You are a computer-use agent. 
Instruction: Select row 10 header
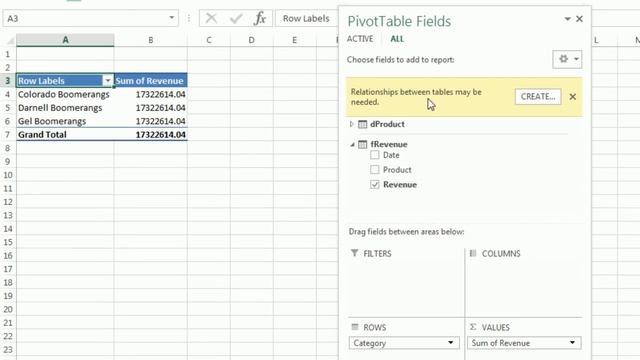[x=8, y=175]
